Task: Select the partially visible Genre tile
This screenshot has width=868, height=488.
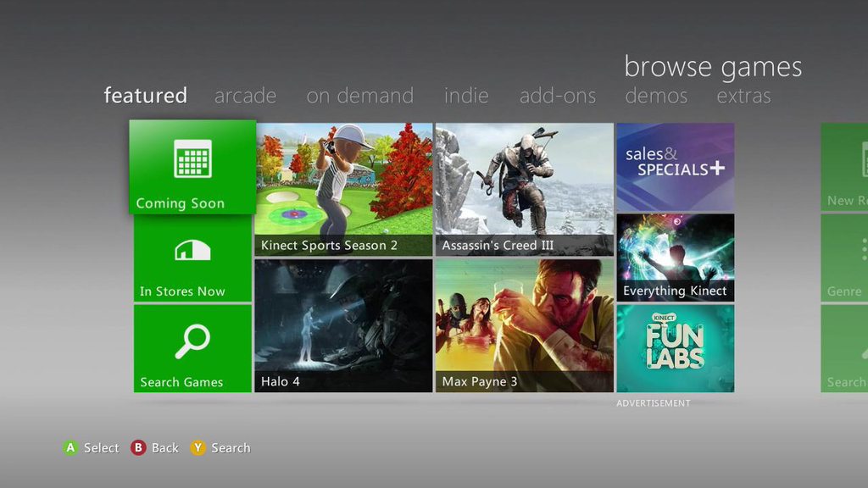Action: point(844,258)
